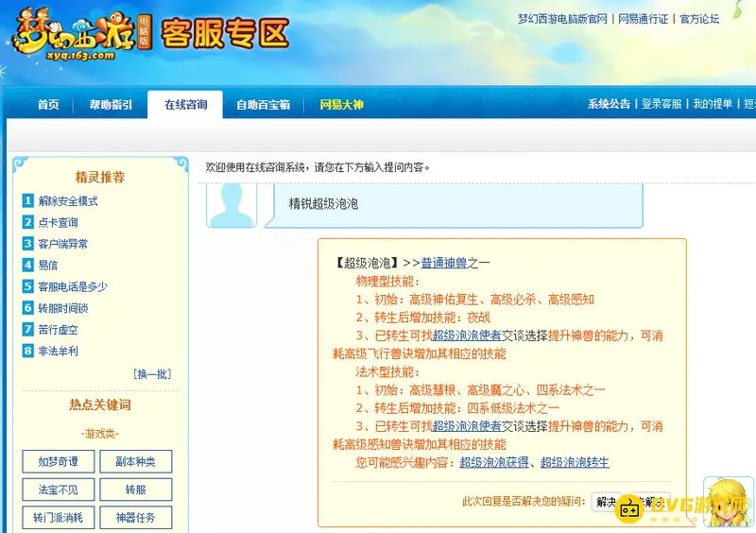The width and height of the screenshot is (756, 533).
Task: Click 超级泡泡使者 link under 物理型技能
Action: tap(467, 335)
